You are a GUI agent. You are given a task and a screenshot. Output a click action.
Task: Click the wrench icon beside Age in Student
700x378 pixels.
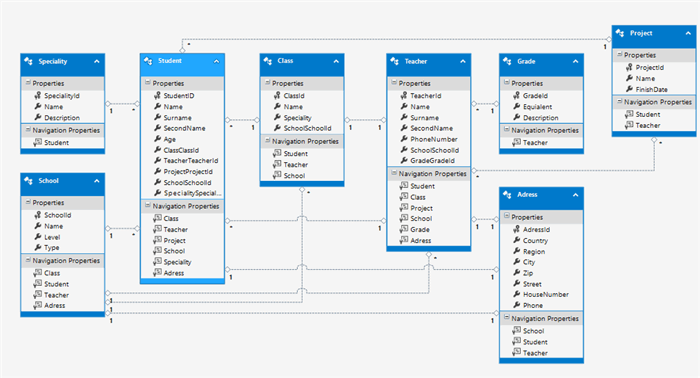(x=158, y=139)
